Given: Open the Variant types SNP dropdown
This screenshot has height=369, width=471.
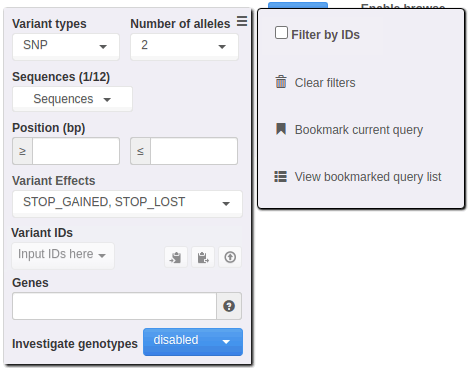Looking at the screenshot, I should (x=66, y=46).
